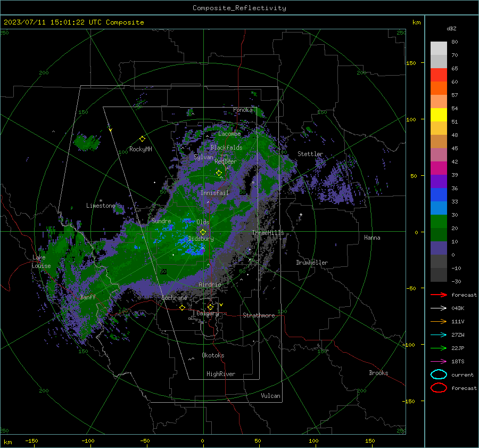The image size is (479, 448).
Task: Click the blue reflectivity core near Didsbury
Action: [x=192, y=248]
